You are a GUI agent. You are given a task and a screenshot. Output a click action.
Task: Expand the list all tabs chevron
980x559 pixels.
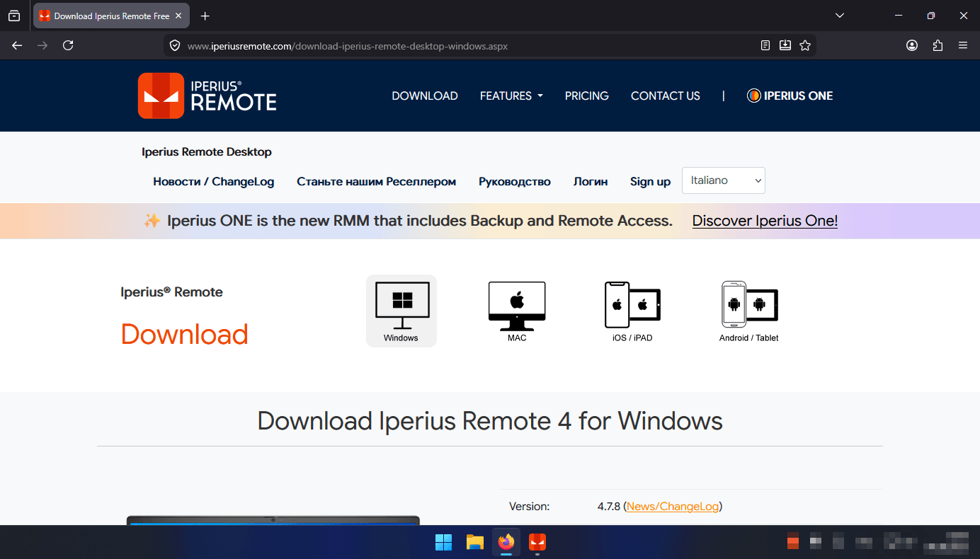click(x=840, y=16)
